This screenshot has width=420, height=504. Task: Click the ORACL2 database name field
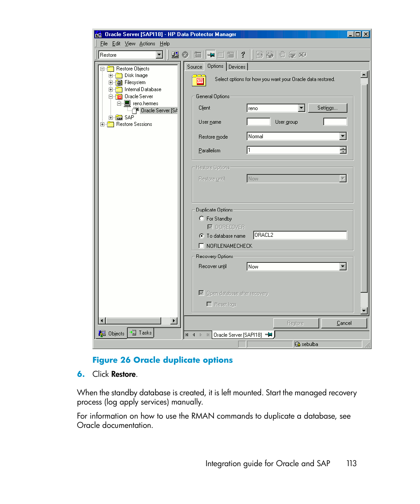click(x=300, y=235)
